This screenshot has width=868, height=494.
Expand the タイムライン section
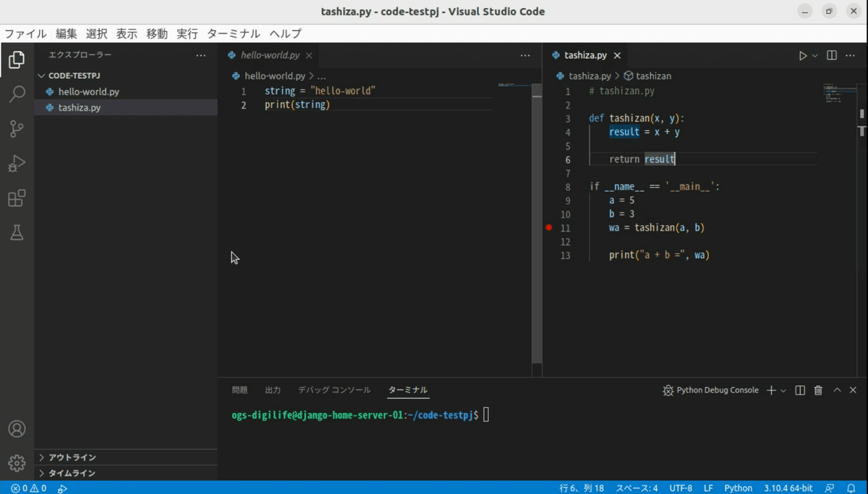coord(126,473)
